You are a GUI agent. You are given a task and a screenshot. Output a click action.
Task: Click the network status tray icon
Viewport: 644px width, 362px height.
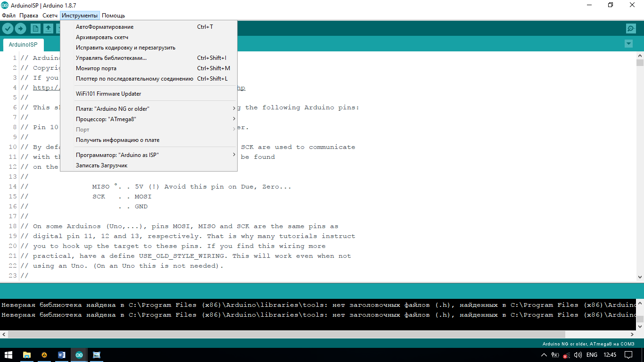[566, 355]
